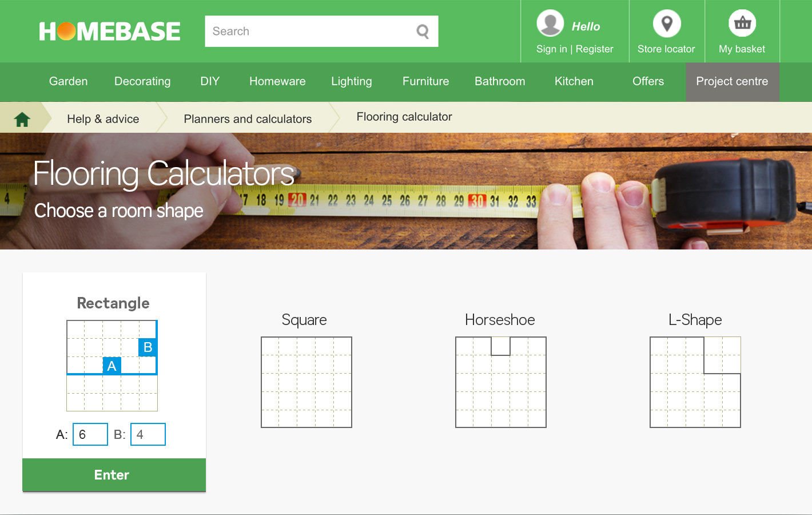
Task: Open the basket icon
Action: (742, 23)
